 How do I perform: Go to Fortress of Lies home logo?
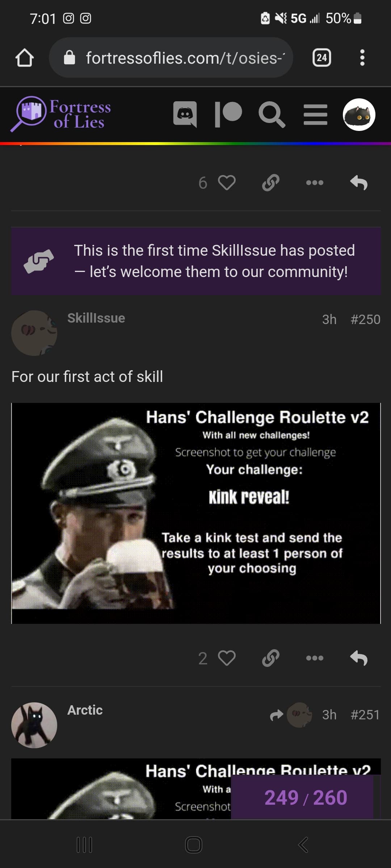(x=61, y=114)
